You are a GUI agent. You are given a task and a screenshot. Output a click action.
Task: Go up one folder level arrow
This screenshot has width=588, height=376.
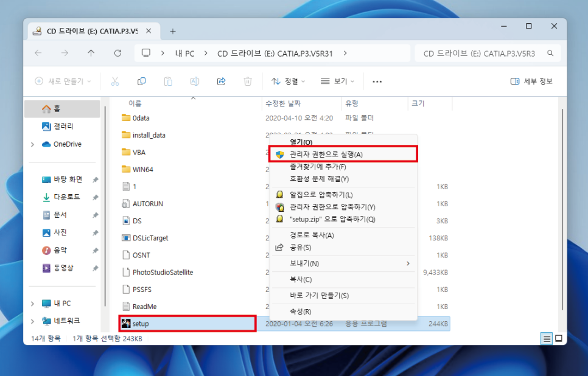tap(91, 53)
